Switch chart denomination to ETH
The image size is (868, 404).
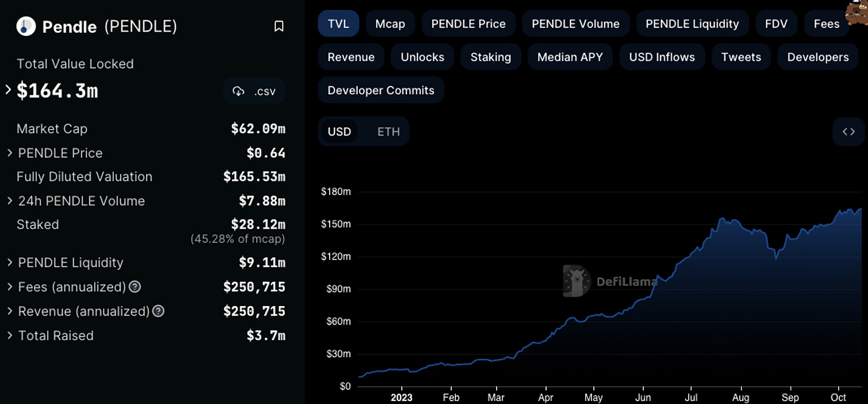389,132
